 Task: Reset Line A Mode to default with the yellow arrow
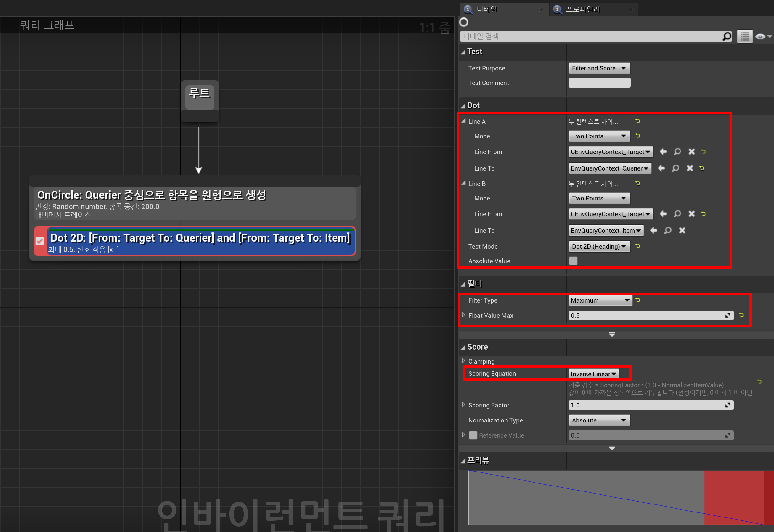(x=637, y=136)
